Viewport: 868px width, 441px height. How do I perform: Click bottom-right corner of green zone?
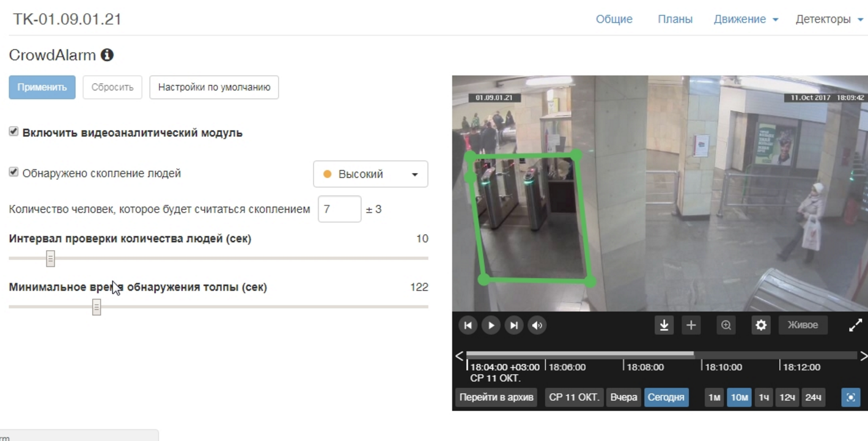(590, 281)
